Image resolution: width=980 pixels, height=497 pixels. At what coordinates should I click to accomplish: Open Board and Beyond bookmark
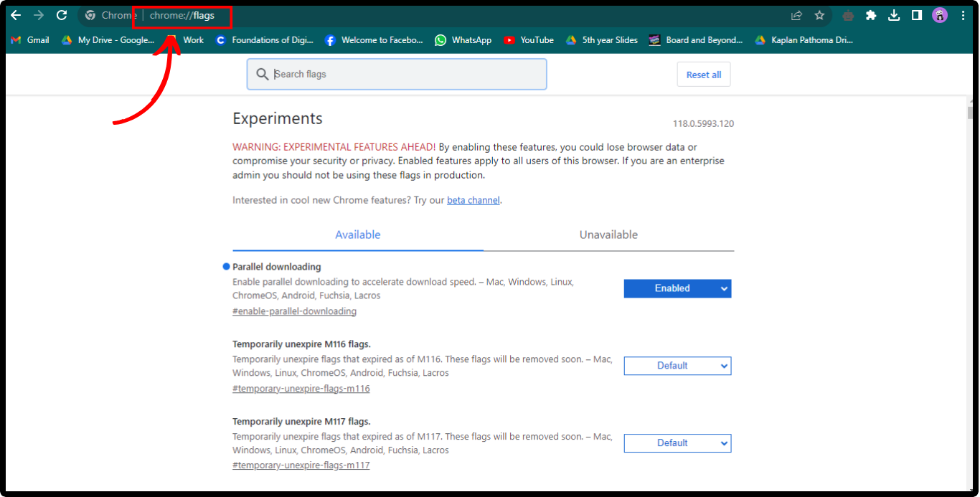click(696, 40)
